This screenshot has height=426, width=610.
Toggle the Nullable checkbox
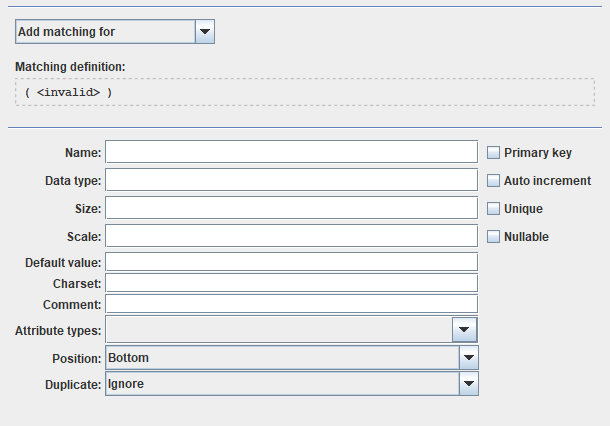click(494, 237)
